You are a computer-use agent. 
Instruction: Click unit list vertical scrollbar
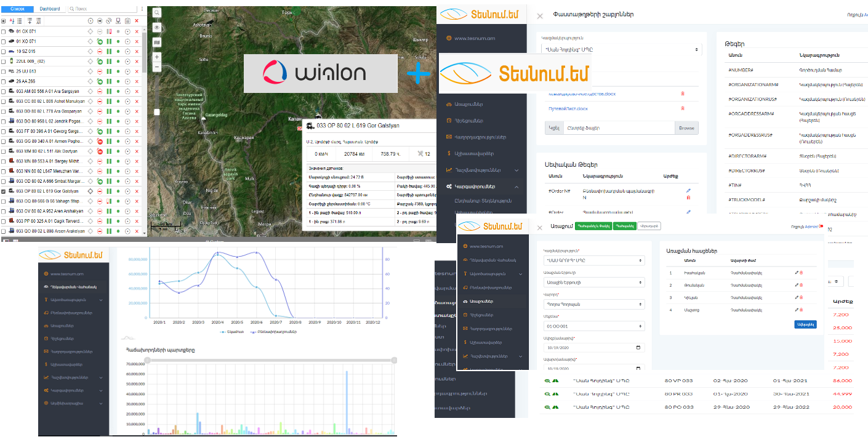pyautogui.click(x=145, y=52)
